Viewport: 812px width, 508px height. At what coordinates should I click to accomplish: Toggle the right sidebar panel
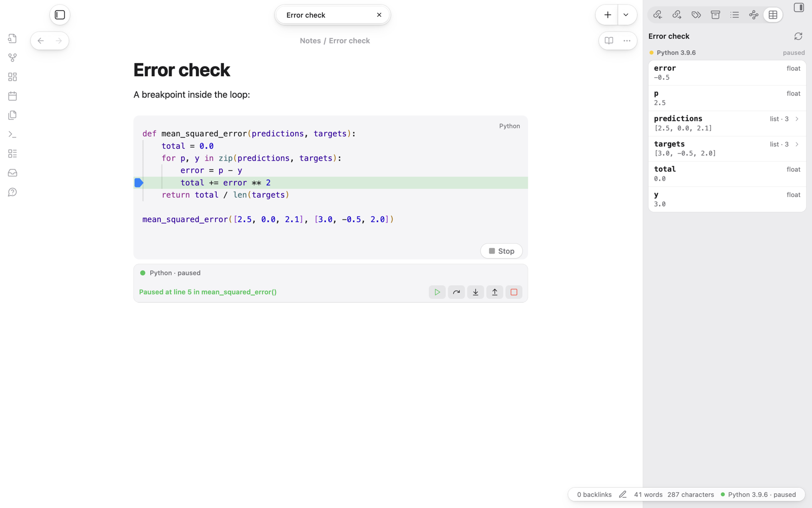pyautogui.click(x=799, y=8)
